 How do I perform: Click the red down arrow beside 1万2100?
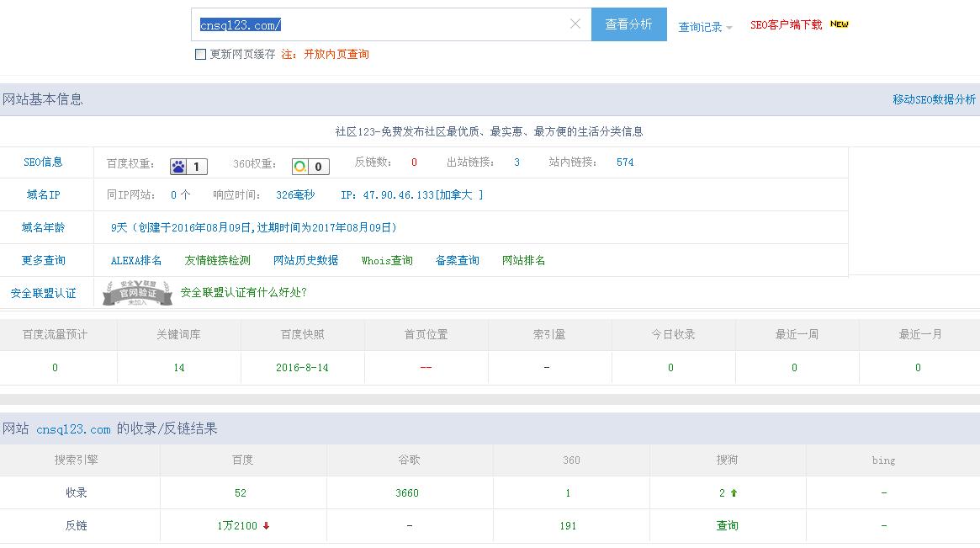coord(267,526)
